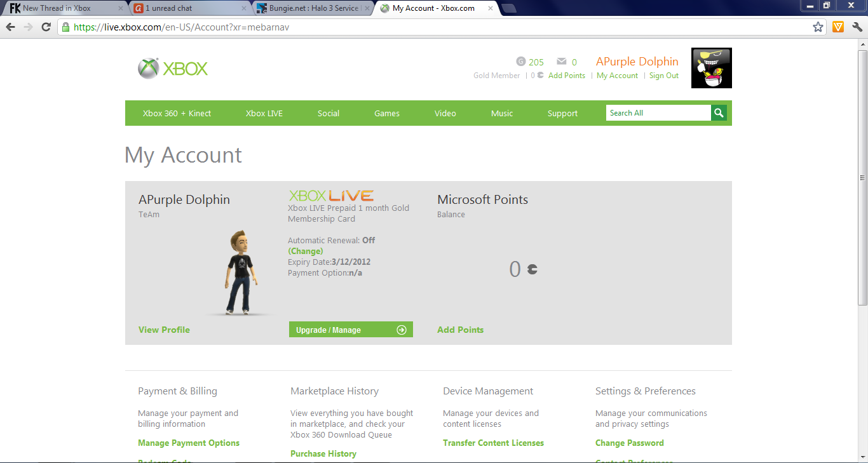Click the vertical scrollbar thumb

[x=862, y=178]
